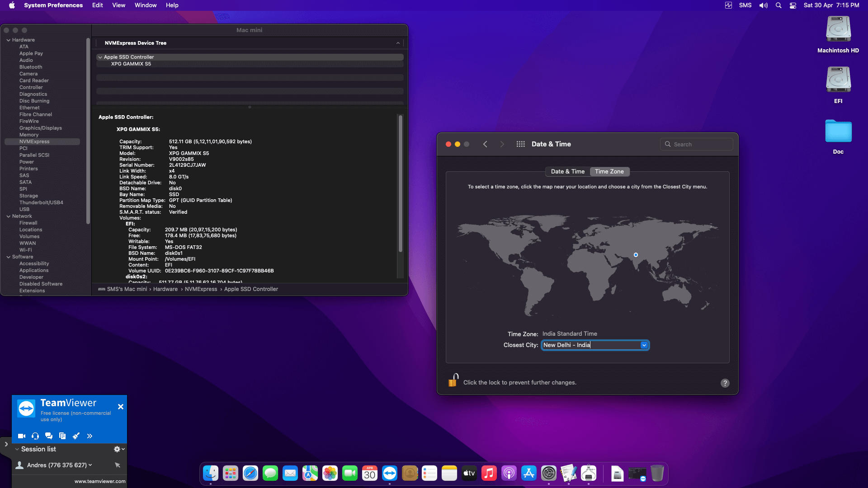Collapse the Session list section
The height and width of the screenshot is (488, 868).
pos(17,449)
